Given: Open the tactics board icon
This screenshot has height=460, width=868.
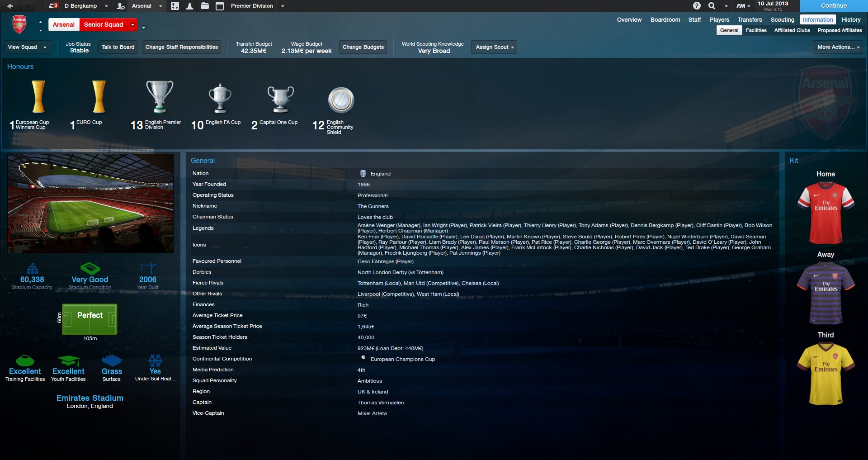Looking at the screenshot, I should 175,6.
